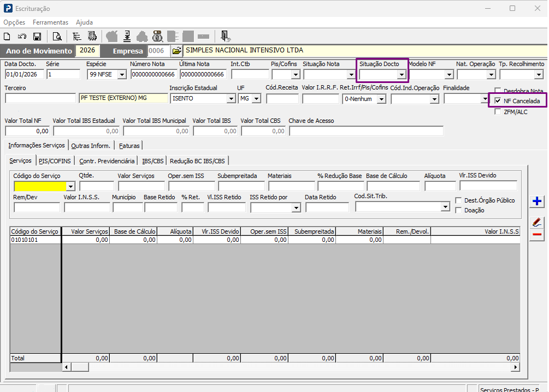Remove service line with red minus icon
Screen dimensions: 549x392
pos(537,235)
